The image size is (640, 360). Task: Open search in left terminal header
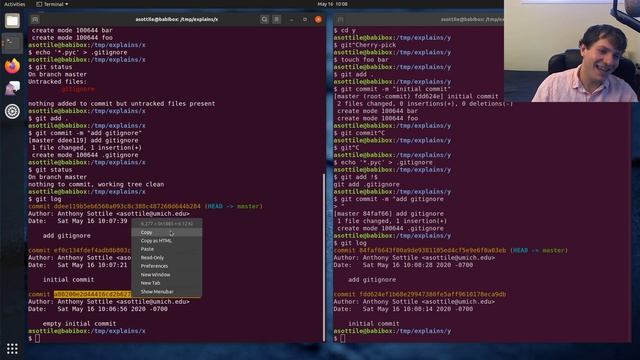click(x=264, y=19)
